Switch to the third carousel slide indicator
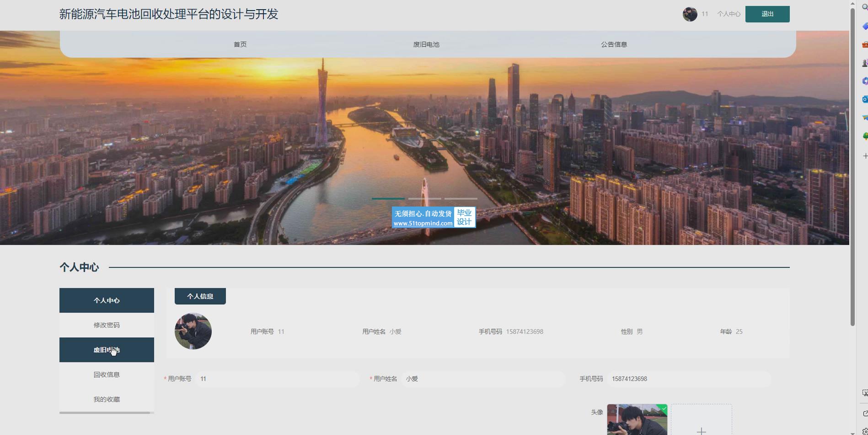The image size is (868, 435). coord(461,199)
